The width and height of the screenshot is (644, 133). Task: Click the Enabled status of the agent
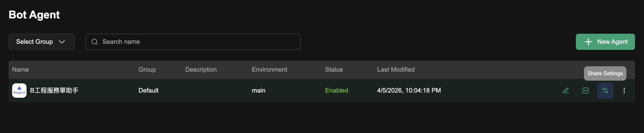click(x=336, y=91)
